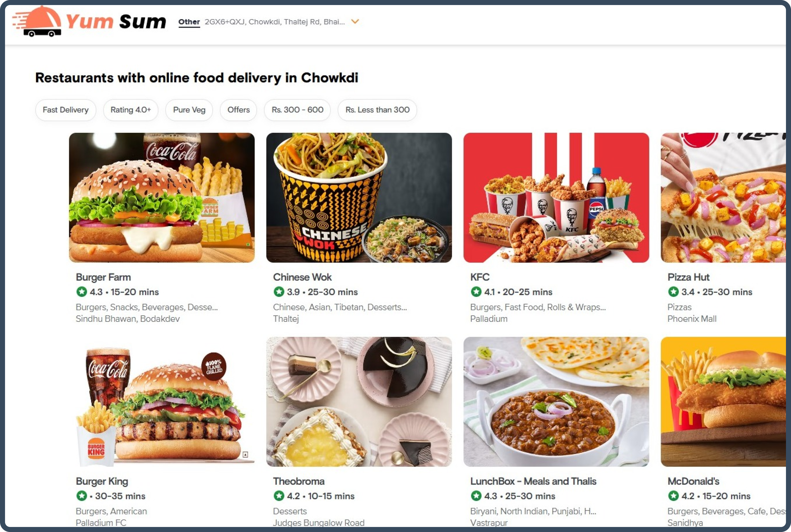The image size is (791, 532).
Task: Open the Theobroma desserts photo card
Action: pyautogui.click(x=359, y=402)
